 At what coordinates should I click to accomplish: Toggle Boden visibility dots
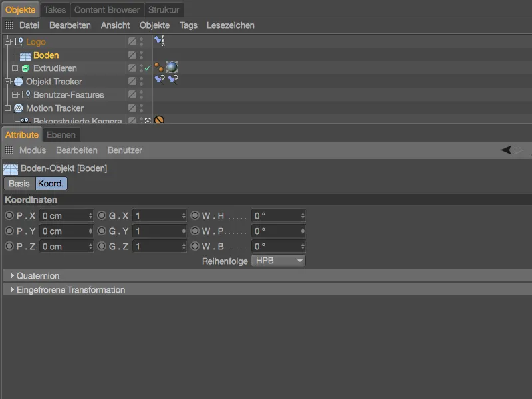point(142,55)
